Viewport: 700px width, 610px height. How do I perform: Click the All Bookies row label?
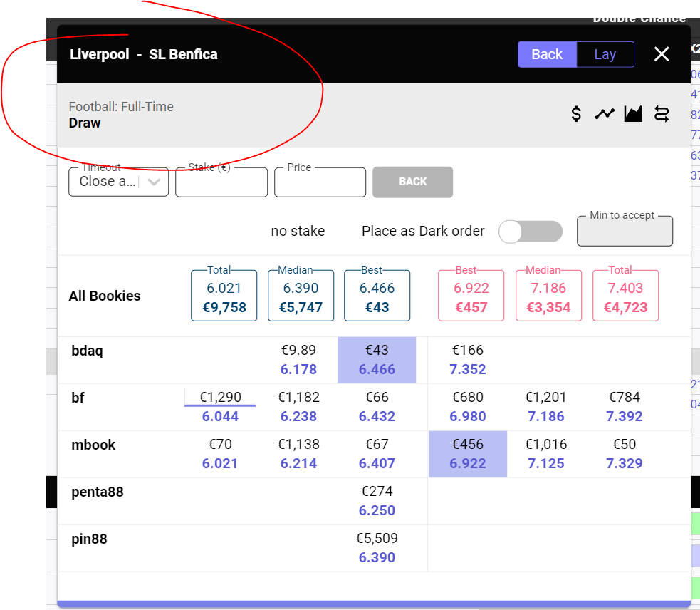tap(105, 296)
